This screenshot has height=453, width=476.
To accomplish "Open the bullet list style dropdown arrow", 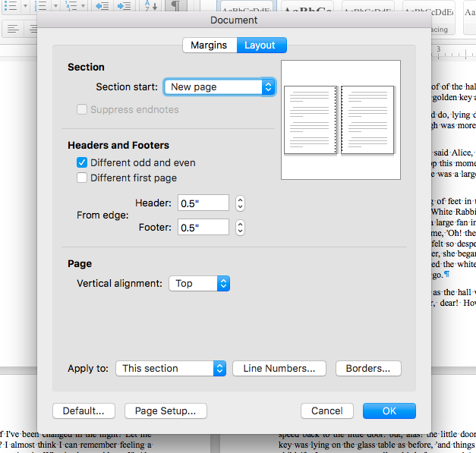I will (25, 6).
